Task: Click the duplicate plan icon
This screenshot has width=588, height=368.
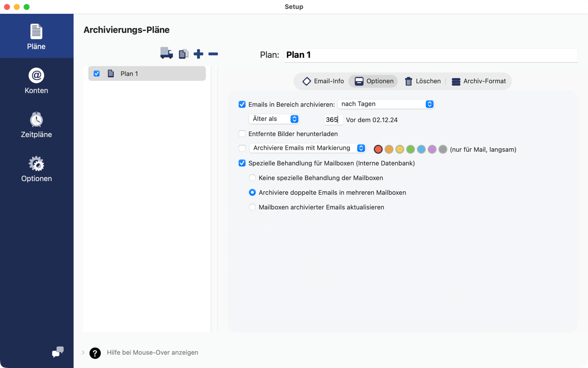Action: (184, 54)
